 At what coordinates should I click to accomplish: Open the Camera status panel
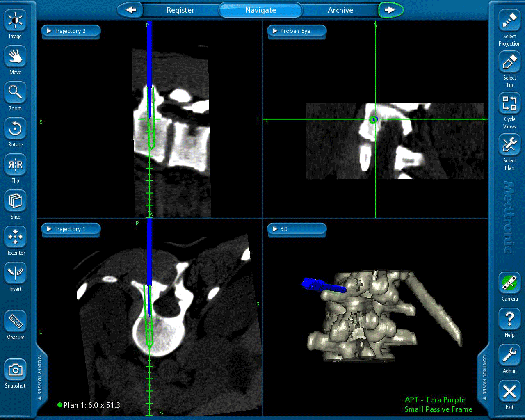point(509,283)
